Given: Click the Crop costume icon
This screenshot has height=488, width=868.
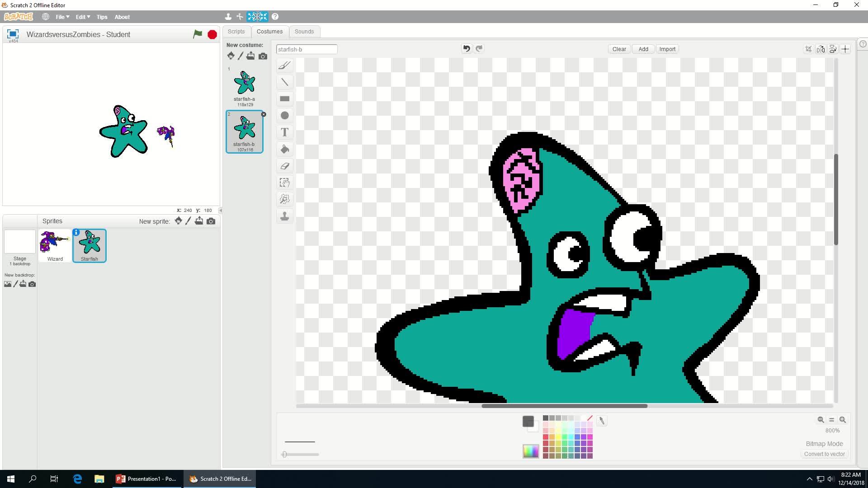Looking at the screenshot, I should tap(808, 49).
